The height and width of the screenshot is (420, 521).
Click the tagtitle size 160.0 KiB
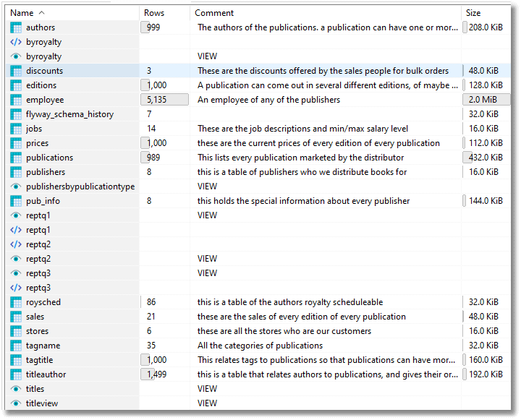pos(486,360)
